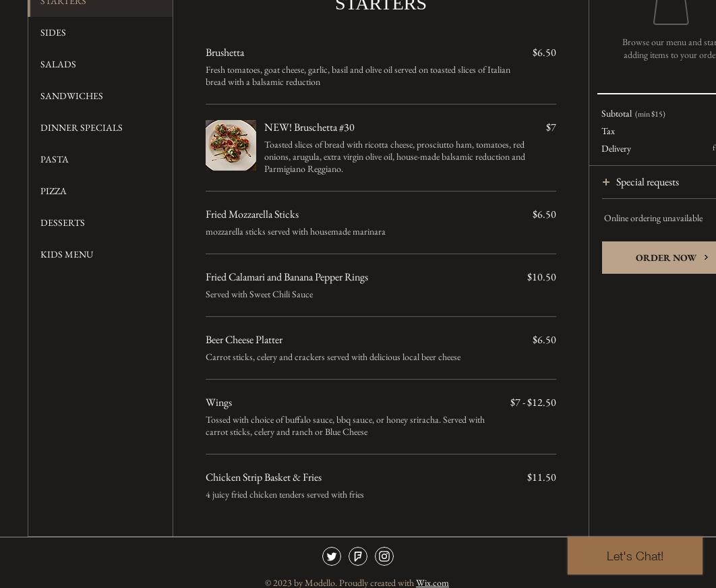Open the Kids Menu category
This screenshot has width=716, height=588.
tap(67, 254)
